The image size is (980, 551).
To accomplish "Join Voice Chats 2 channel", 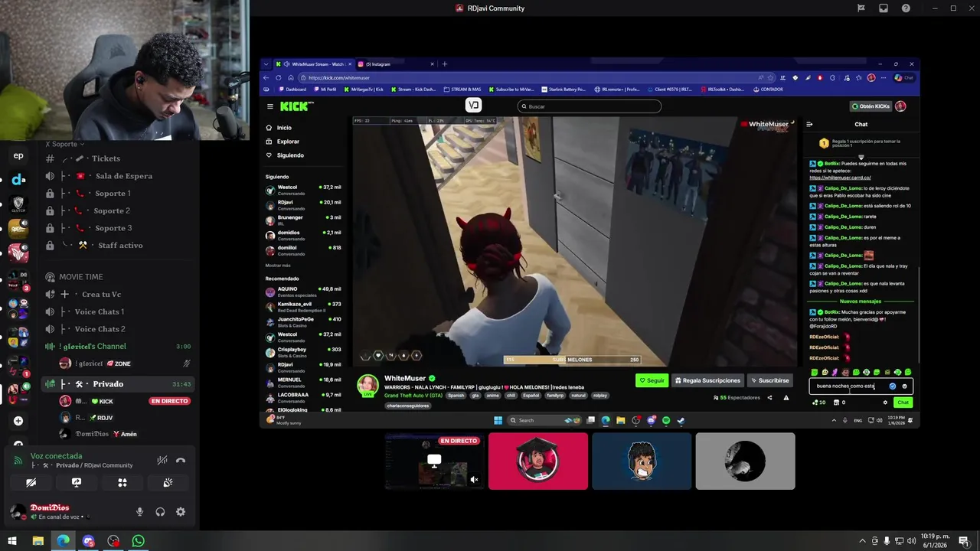I will [x=119, y=329].
